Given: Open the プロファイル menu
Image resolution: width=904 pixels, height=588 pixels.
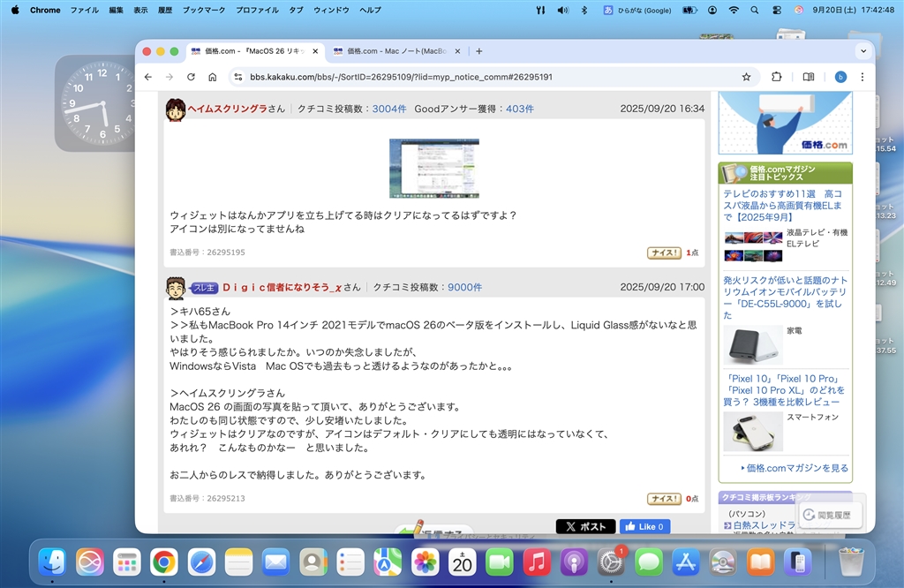Looking at the screenshot, I should [x=257, y=10].
